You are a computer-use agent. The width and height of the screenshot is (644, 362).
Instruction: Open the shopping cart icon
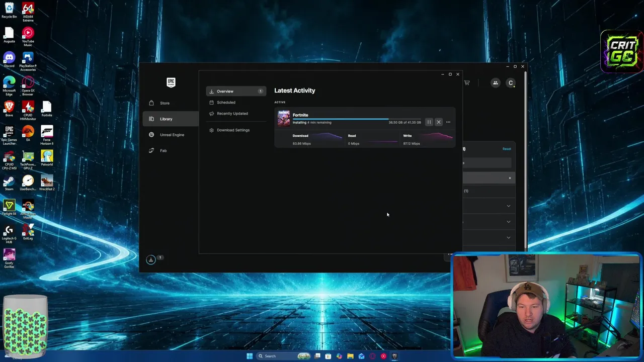tap(467, 83)
